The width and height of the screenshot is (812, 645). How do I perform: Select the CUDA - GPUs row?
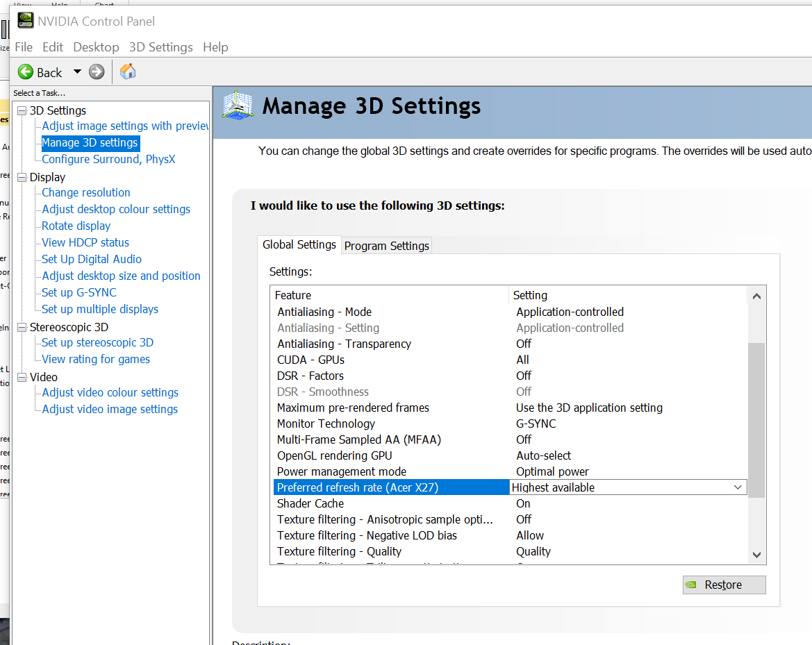[x=510, y=360]
